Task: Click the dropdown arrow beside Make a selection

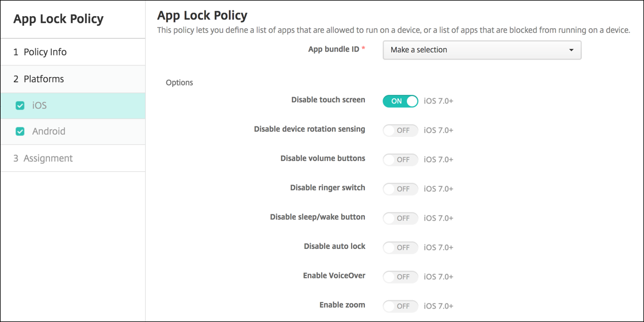Action: tap(571, 50)
